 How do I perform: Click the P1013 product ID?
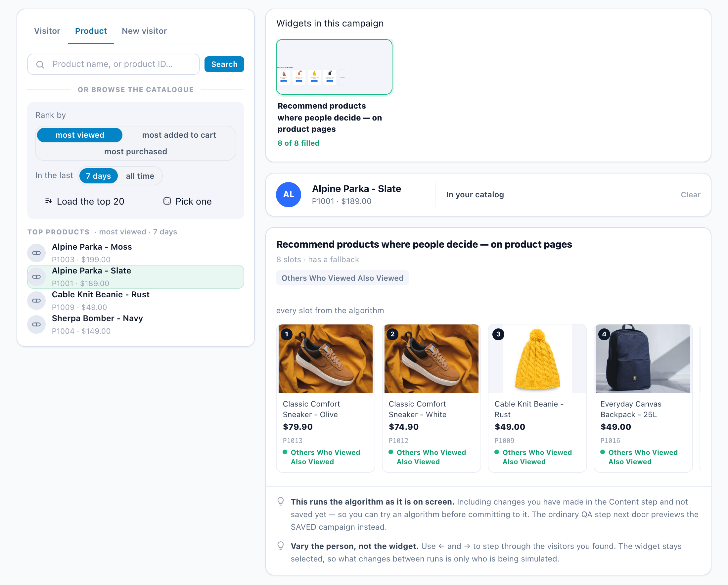pyautogui.click(x=293, y=440)
